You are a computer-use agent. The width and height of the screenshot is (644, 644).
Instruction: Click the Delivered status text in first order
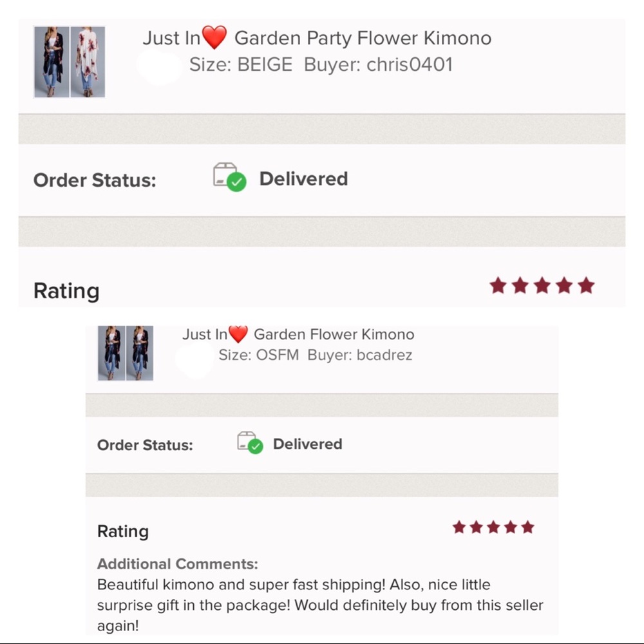tap(303, 179)
